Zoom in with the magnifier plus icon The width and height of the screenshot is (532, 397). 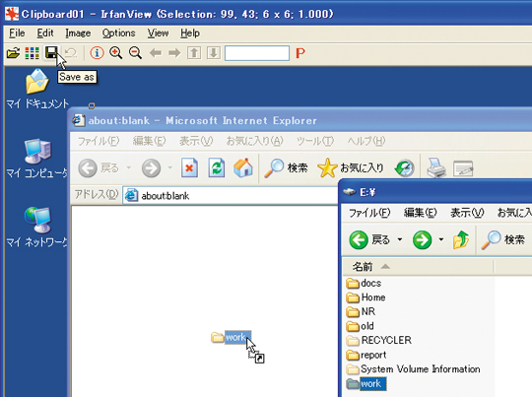tap(115, 53)
